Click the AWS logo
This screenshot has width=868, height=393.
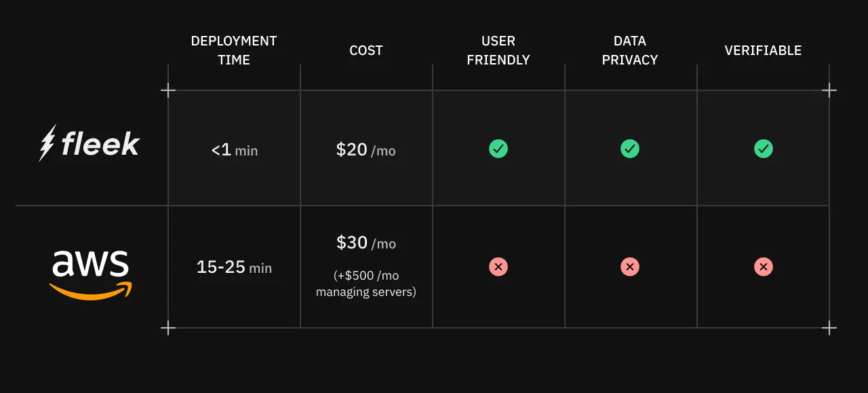91,273
